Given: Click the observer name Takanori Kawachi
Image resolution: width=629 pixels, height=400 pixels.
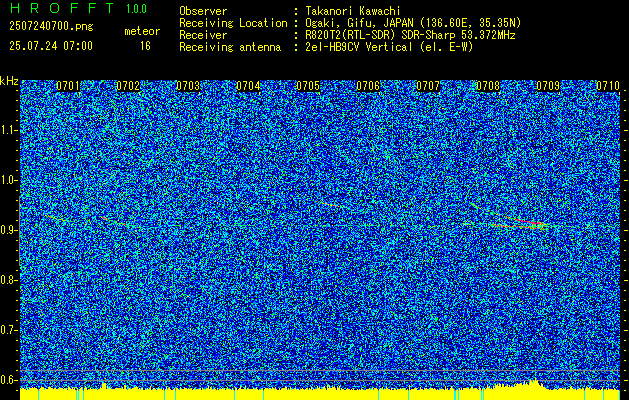Looking at the screenshot, I should point(352,11).
